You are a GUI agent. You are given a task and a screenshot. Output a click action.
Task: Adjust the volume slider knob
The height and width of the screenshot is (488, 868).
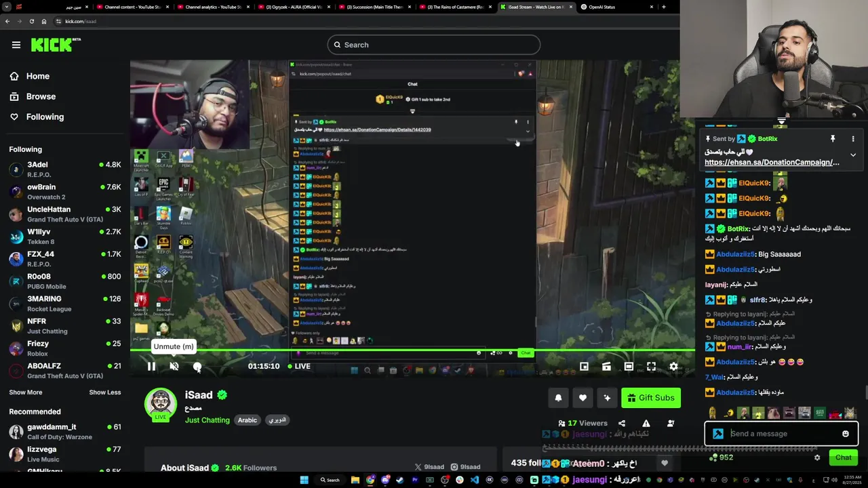[197, 366]
